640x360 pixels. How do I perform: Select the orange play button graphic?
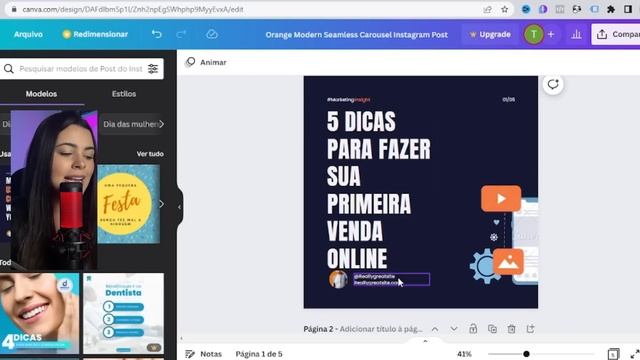coord(501,198)
